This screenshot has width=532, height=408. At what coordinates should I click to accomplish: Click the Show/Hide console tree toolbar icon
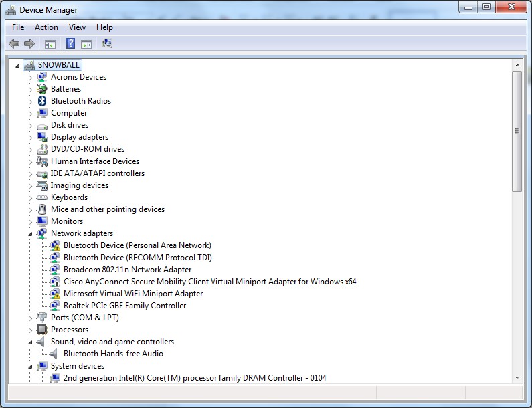(x=50, y=44)
